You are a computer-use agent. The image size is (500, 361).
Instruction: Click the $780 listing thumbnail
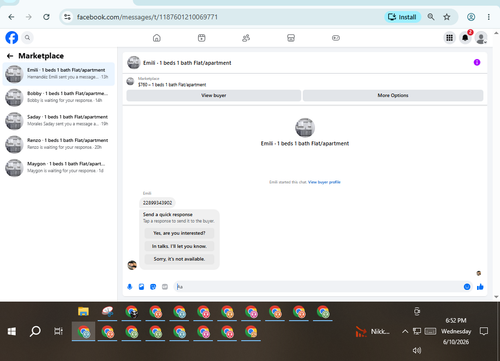click(130, 81)
